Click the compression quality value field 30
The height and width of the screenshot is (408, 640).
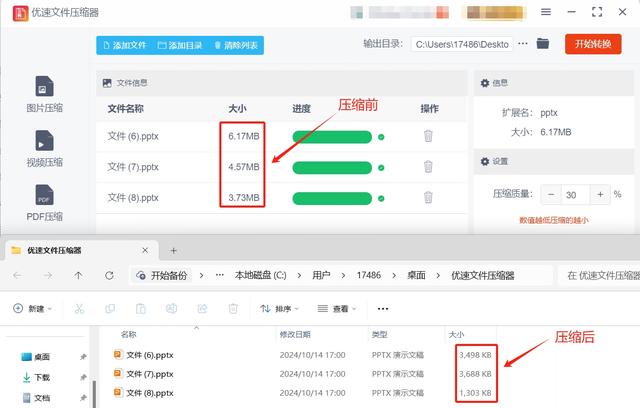576,195
